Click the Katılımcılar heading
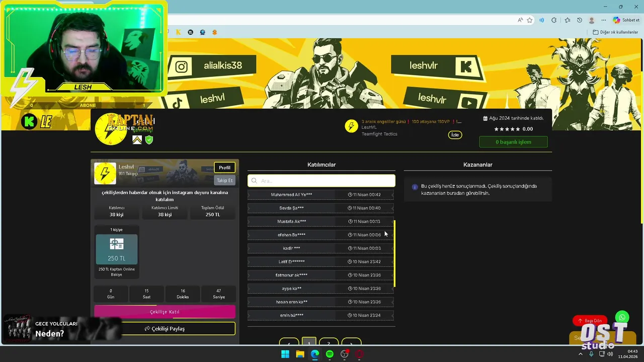The image size is (644, 362). tap(321, 164)
